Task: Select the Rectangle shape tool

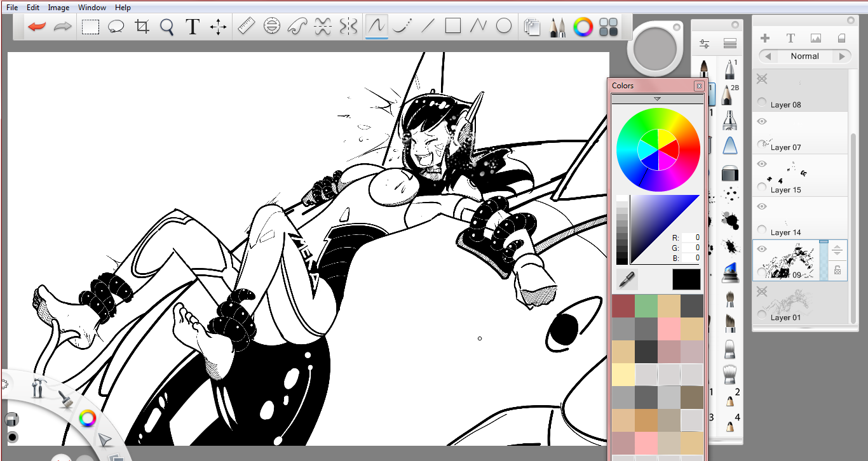Action: click(x=453, y=26)
